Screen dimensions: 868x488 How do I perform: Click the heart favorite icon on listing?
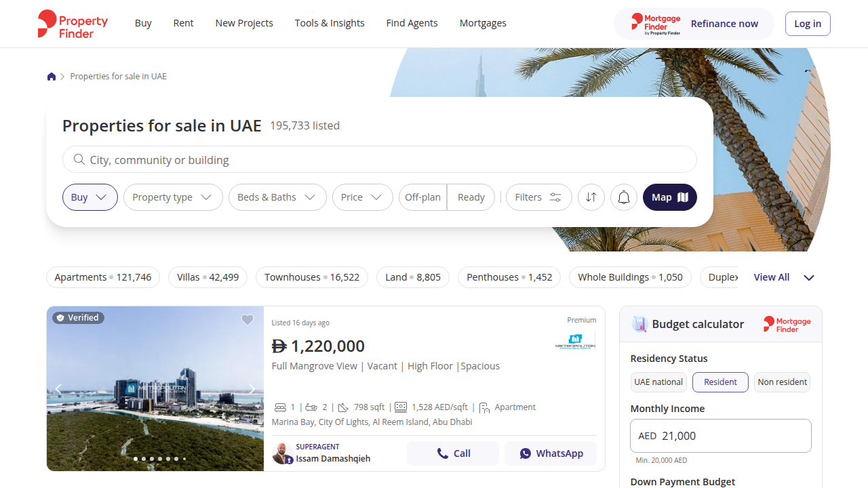248,320
